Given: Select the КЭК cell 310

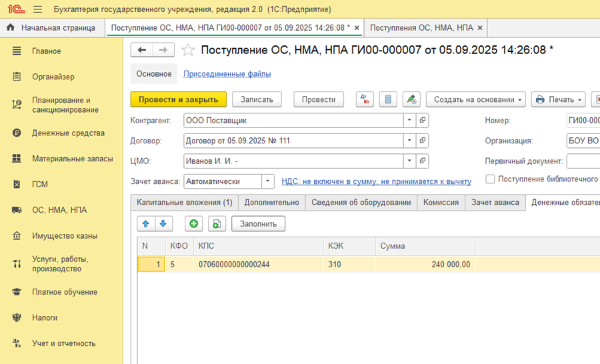Looking at the screenshot, I should coord(349,265).
